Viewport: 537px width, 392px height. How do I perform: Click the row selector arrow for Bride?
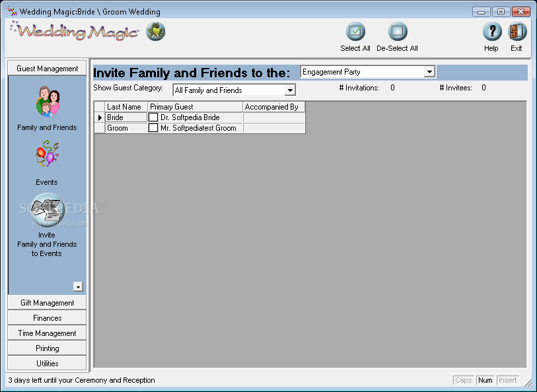[99, 117]
